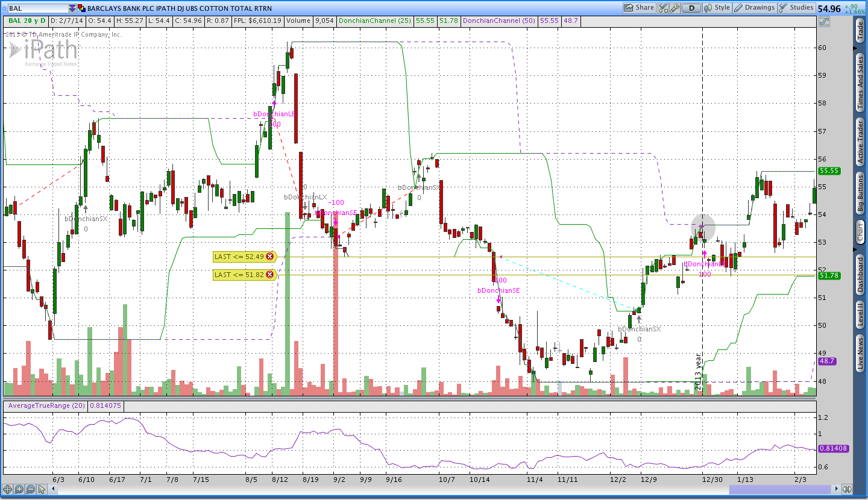This screenshot has width=868, height=500.
Task: Click the purple 48.7 price axis bubble
Action: 826,361
